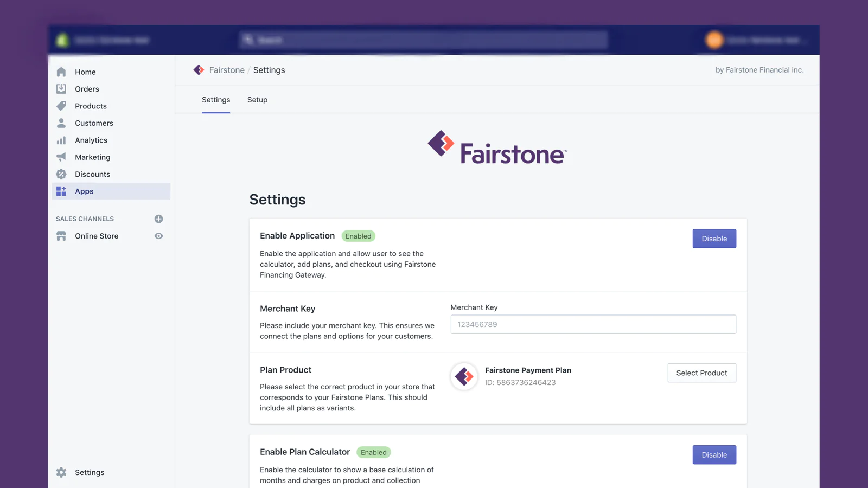Select Apps in the sidebar
The height and width of the screenshot is (488, 868).
(x=111, y=191)
